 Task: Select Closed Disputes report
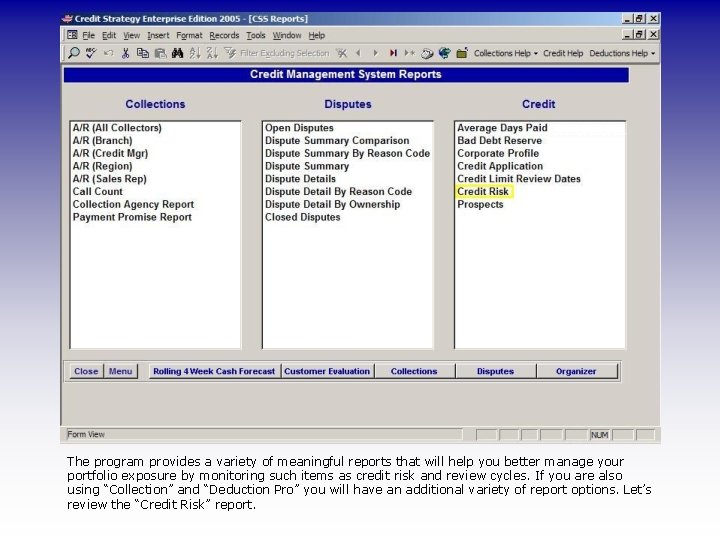point(303,217)
